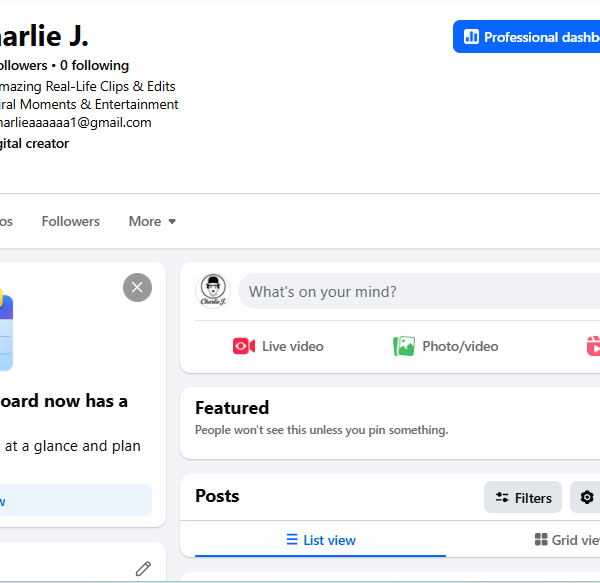Open the Professional dashboard button
The width and height of the screenshot is (600, 583).
527,37
